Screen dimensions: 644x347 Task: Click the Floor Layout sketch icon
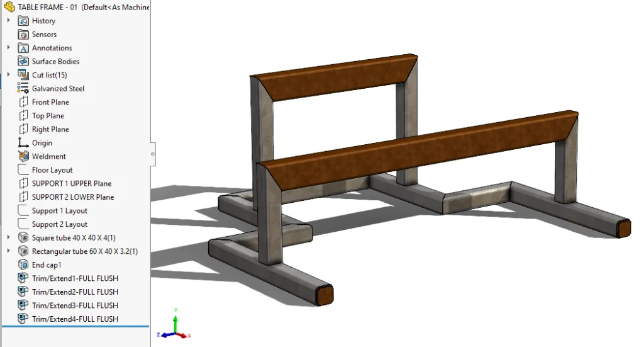click(23, 170)
